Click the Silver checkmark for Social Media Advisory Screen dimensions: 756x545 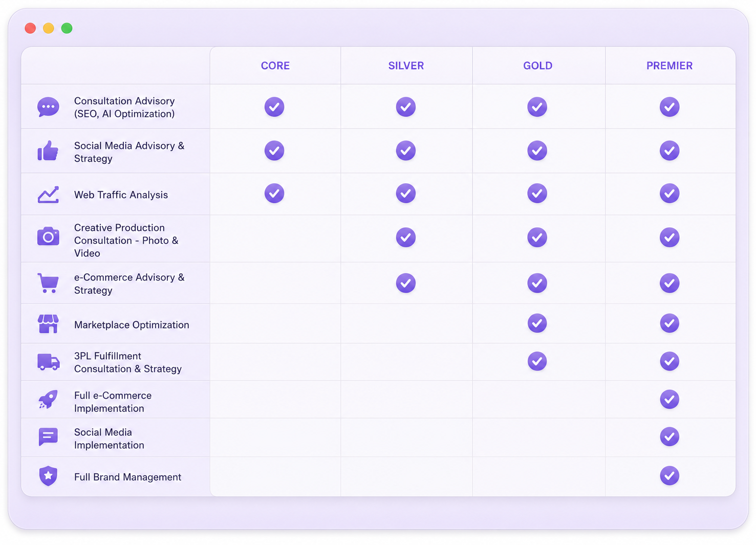click(406, 151)
